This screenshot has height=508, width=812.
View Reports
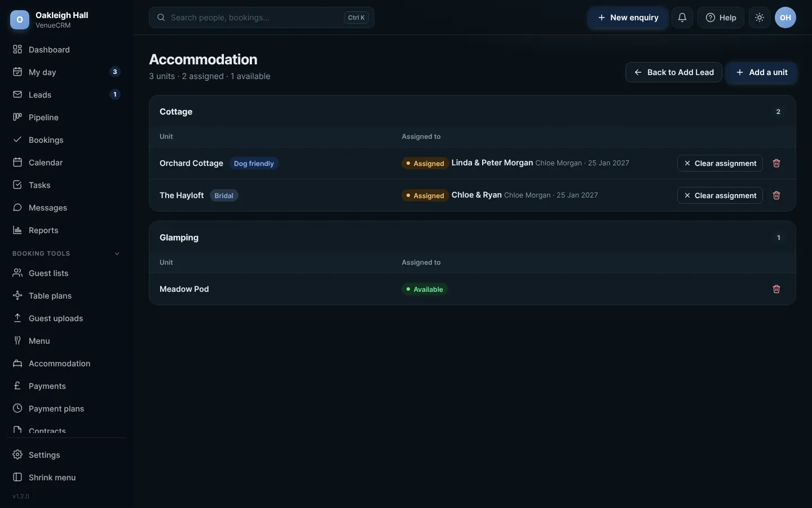(x=67, y=230)
